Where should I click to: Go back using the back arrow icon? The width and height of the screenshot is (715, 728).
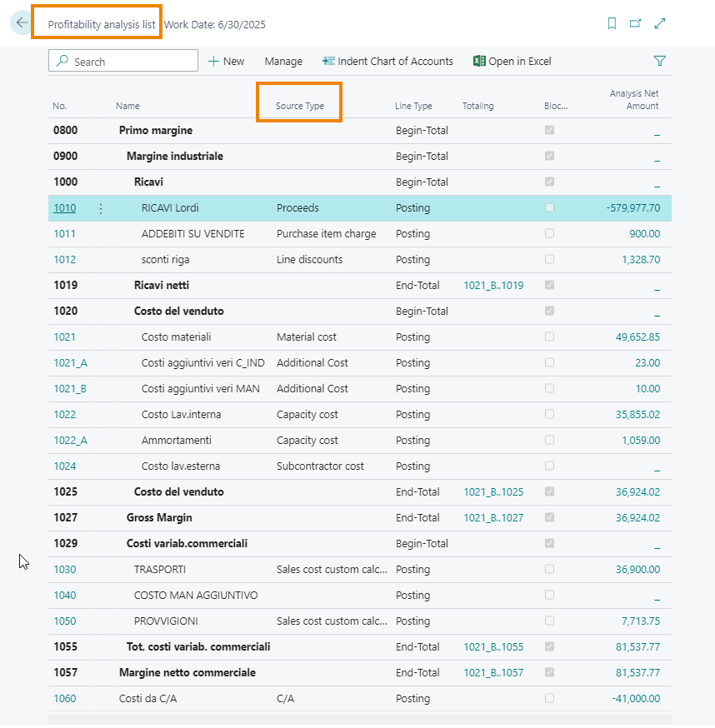[x=21, y=22]
